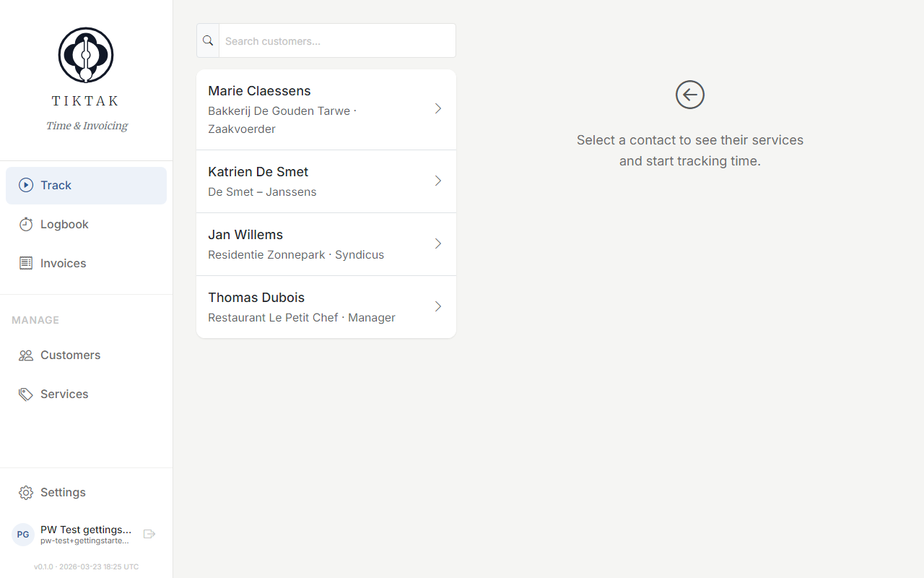Focus the Search customers input field
Viewport: 924px width, 578px height.
[x=337, y=41]
